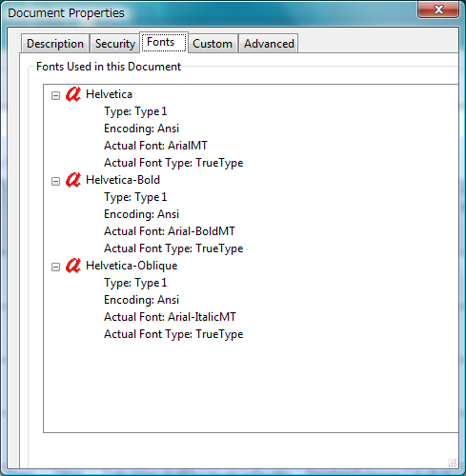Select Actual Font: Arial-ItalicMT row
The width and height of the screenshot is (466, 476).
click(x=170, y=317)
